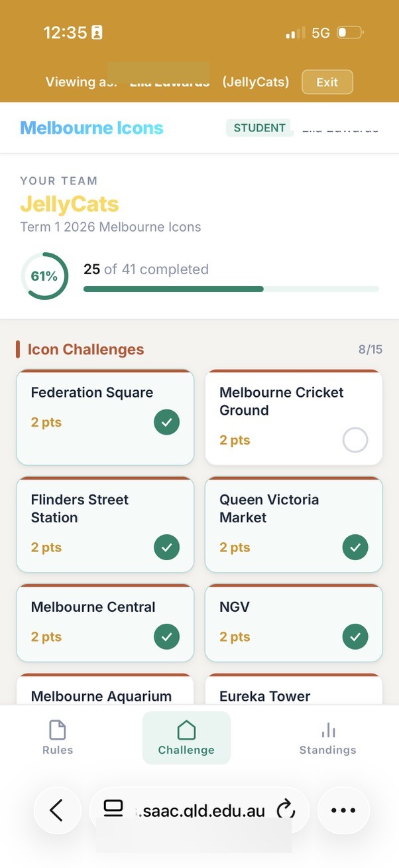Mark Melbourne Cricket Ground as completed
Viewport: 399px width, 868px height.
(355, 440)
